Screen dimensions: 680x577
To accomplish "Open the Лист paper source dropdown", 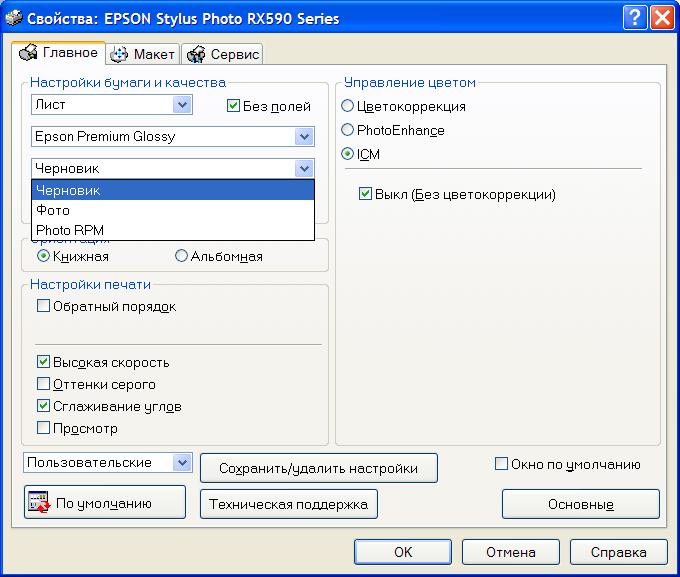I will point(182,105).
